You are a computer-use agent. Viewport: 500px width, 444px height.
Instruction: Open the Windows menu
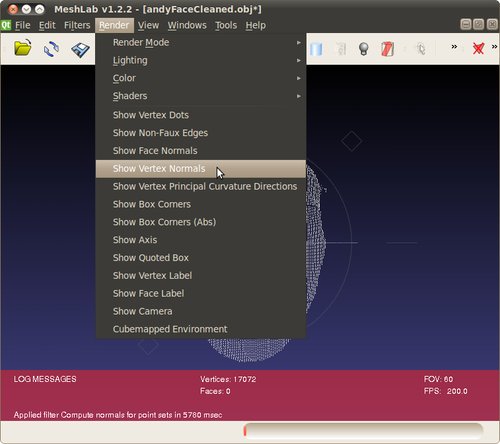coord(187,25)
